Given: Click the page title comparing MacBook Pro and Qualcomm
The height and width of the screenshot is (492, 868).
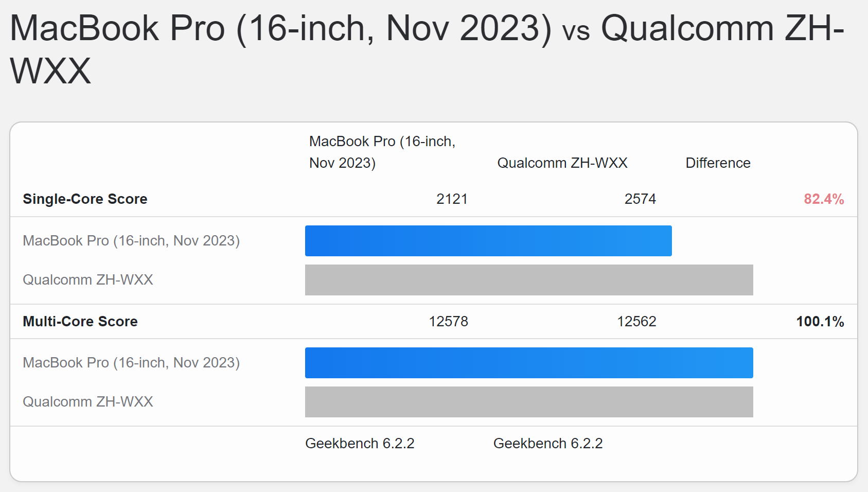Looking at the screenshot, I should point(427,49).
